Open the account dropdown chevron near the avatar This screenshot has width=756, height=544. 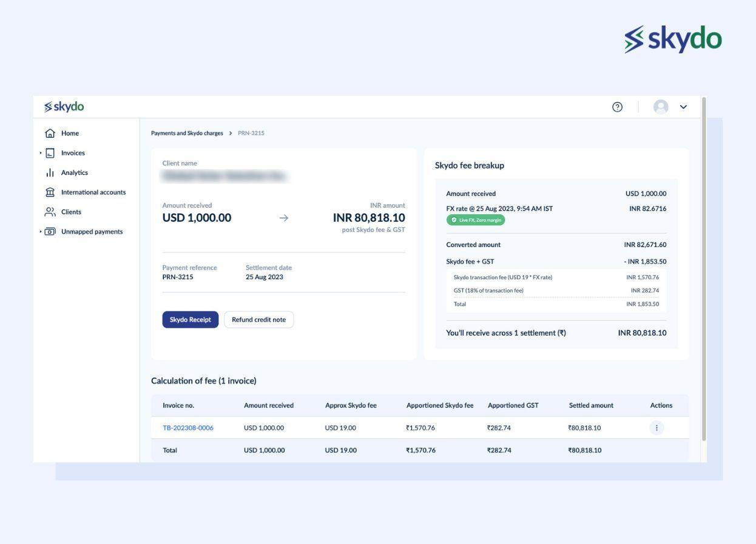(683, 106)
